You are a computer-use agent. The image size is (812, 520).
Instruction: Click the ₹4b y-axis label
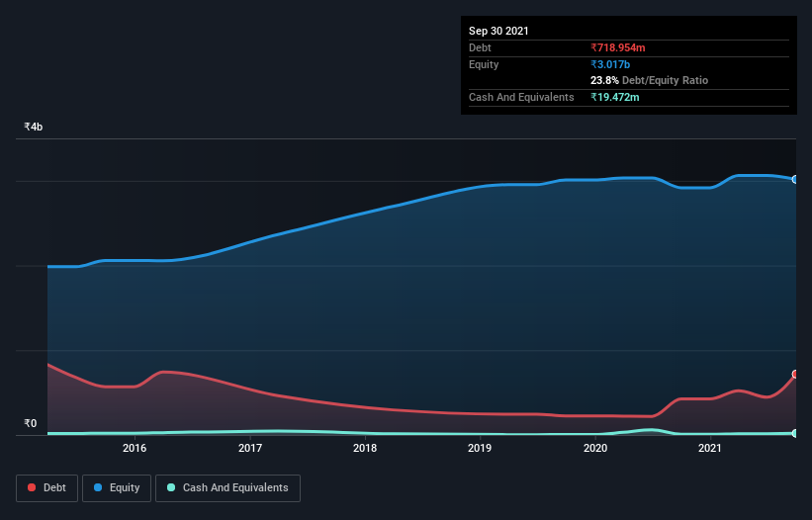(34, 127)
